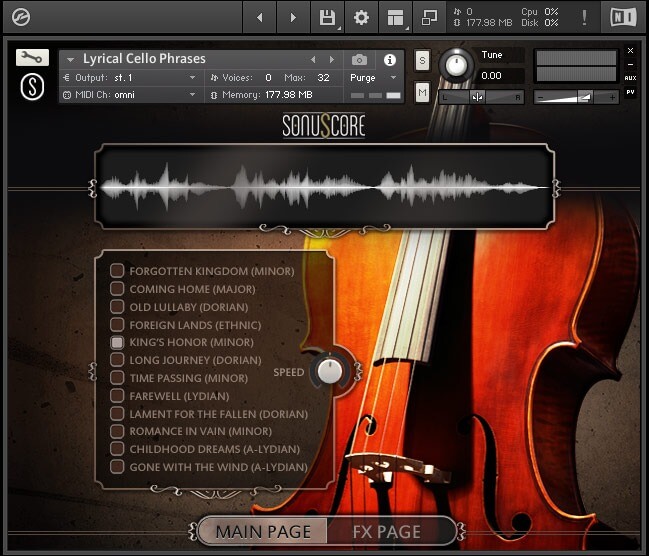Switch to the FX PAGE tab
The height and width of the screenshot is (556, 649).
click(386, 531)
